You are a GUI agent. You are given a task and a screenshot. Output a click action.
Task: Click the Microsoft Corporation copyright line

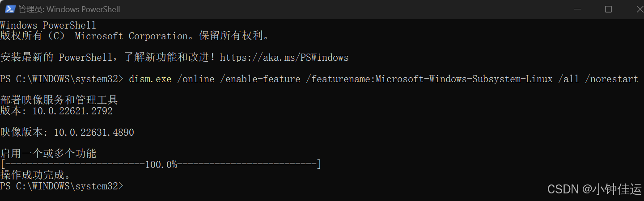click(x=135, y=36)
